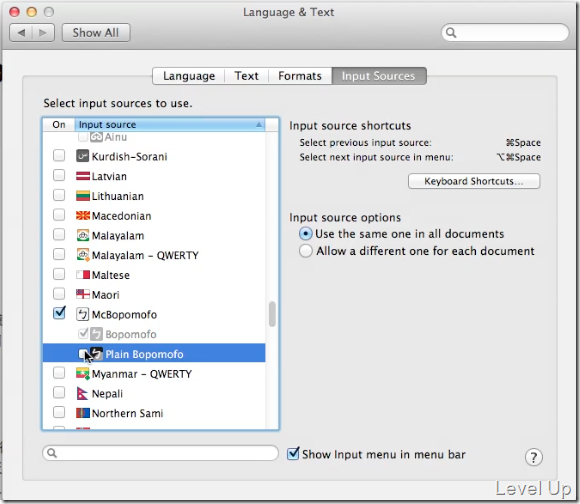Click the Nepali flag icon
The image size is (580, 504).
coord(82,393)
